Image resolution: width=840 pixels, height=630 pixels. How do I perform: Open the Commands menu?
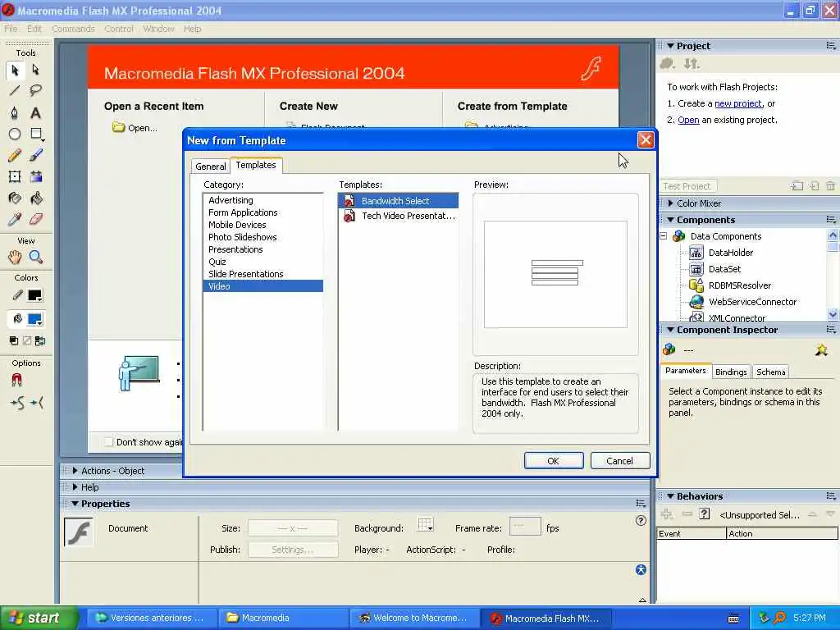73,29
